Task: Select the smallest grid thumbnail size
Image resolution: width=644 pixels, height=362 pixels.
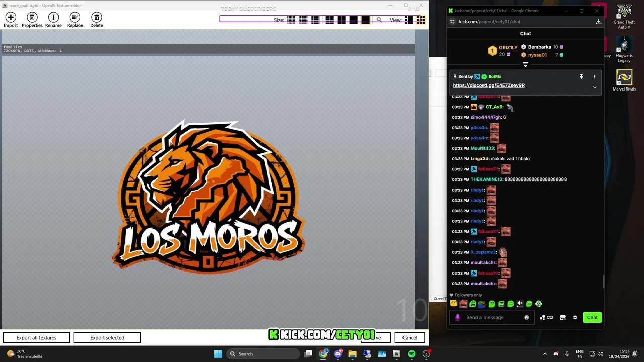Action: 291,20
